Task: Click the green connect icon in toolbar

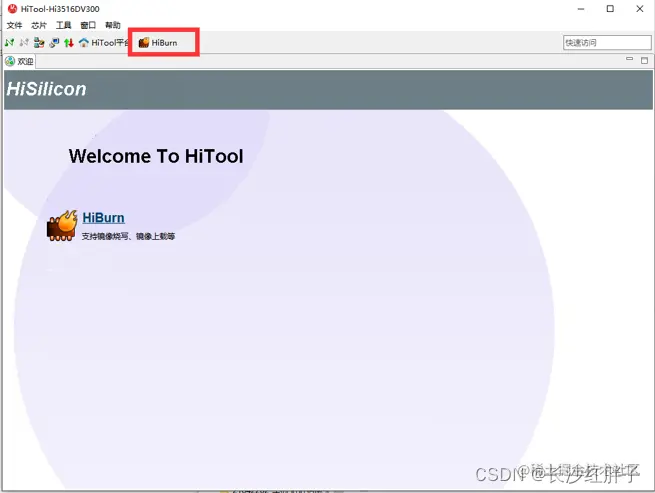Action: click(10, 43)
